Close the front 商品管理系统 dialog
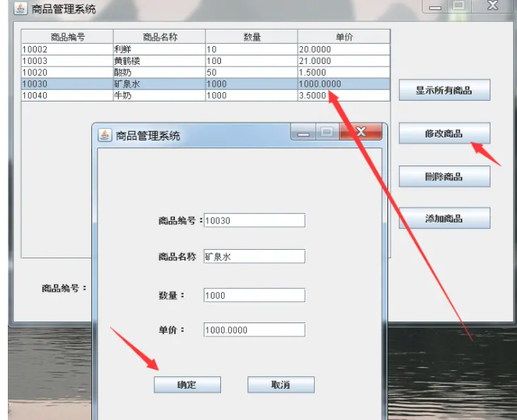 click(x=361, y=131)
